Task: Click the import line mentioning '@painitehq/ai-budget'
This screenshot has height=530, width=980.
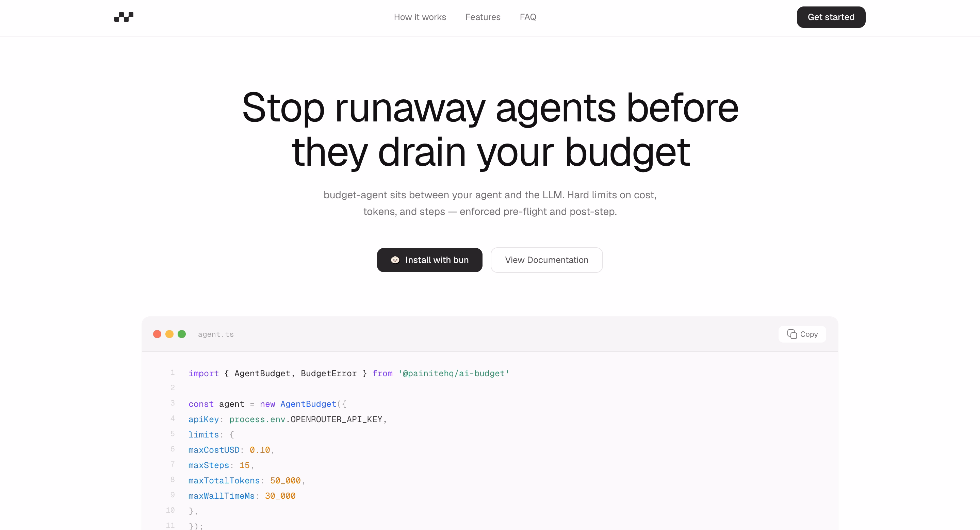Action: pyautogui.click(x=349, y=374)
